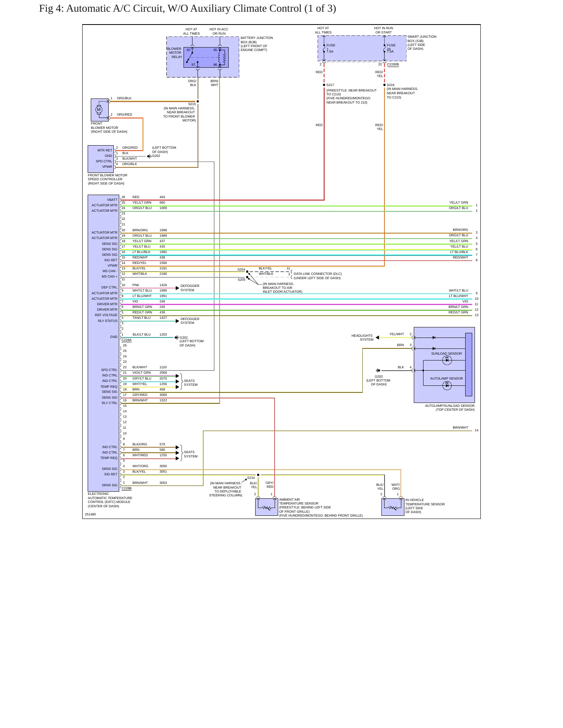Click the diode symbol on BRN pin 3
563x728 pixels.
[434, 348]
